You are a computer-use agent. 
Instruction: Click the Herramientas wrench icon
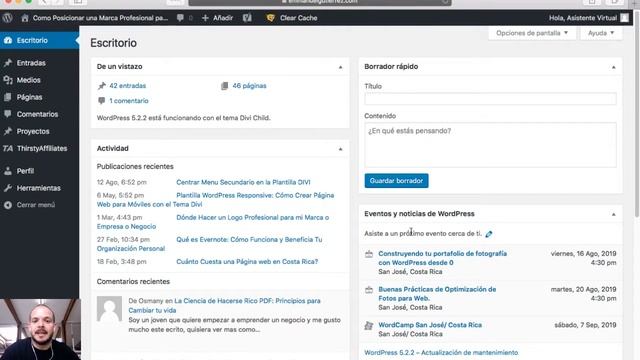[8, 188]
